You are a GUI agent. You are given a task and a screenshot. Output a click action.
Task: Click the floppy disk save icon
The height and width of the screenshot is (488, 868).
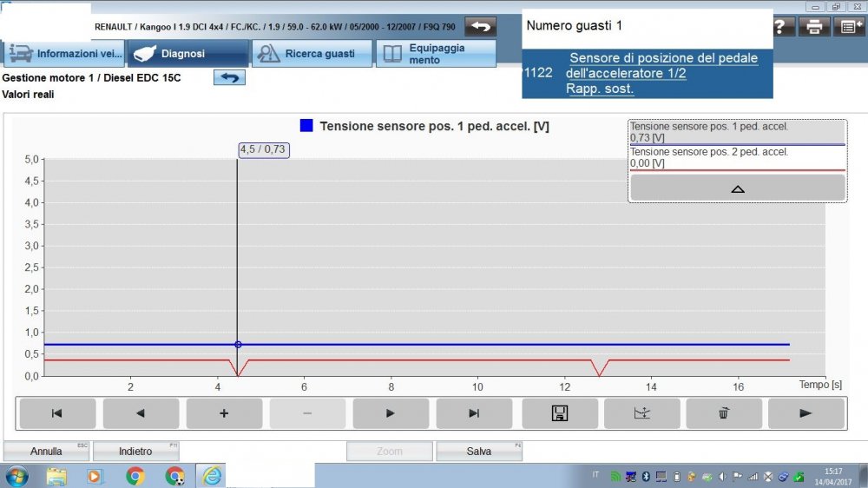559,413
